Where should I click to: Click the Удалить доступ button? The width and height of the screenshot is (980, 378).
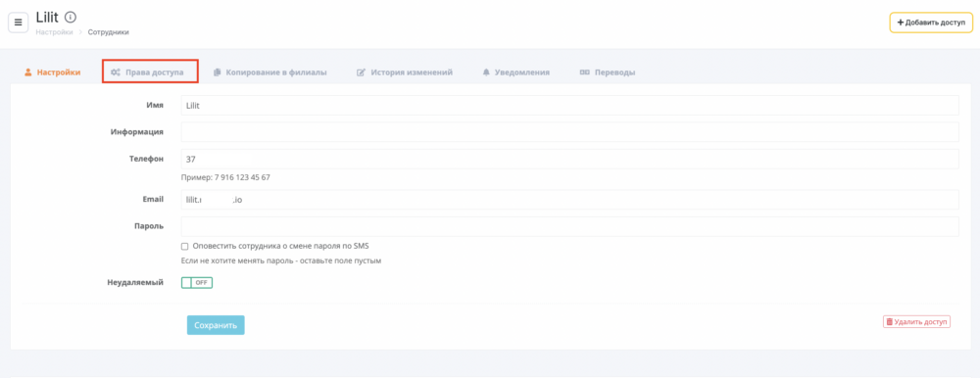917,322
